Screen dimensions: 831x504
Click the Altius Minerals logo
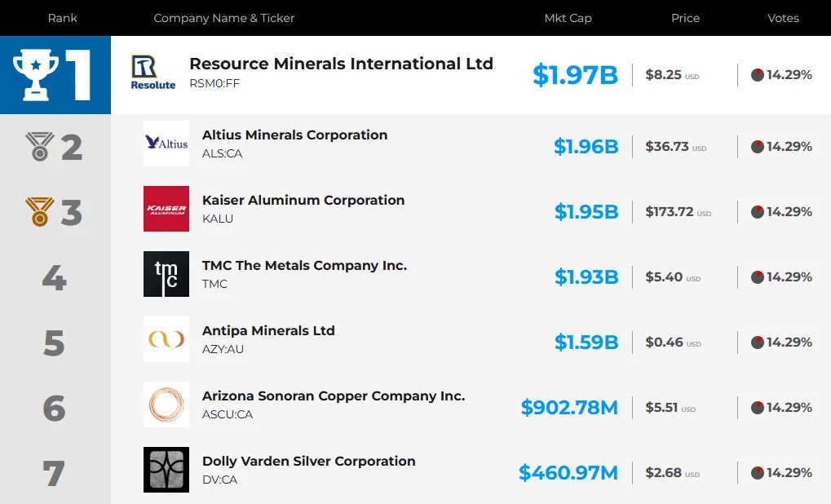tap(166, 144)
